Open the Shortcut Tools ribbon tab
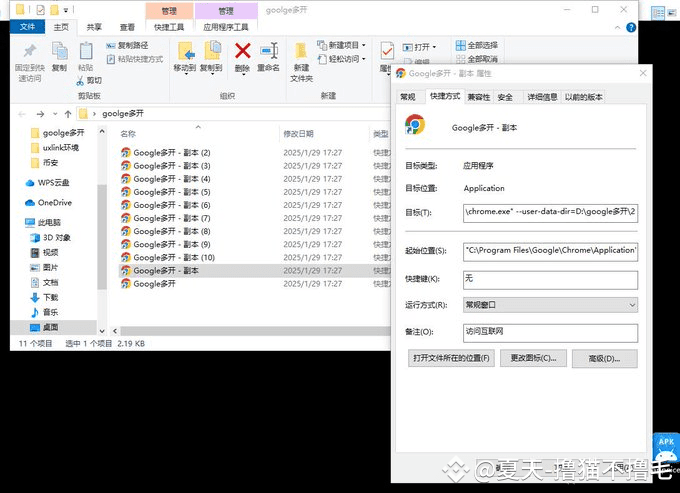Image resolution: width=680 pixels, height=493 pixels. tap(169, 27)
